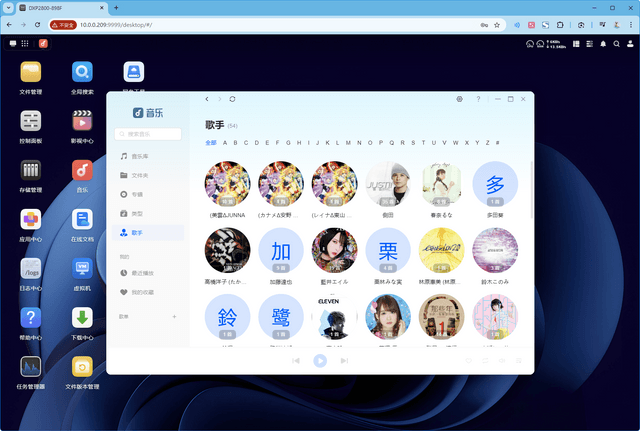Open the user account icon
Image resolution: width=640 pixels, height=431 pixels.
click(630, 44)
